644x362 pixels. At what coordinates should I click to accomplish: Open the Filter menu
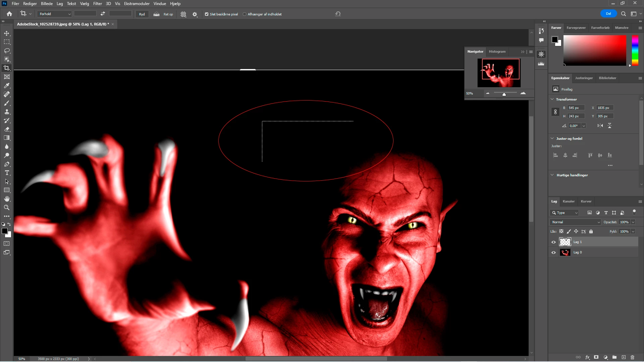97,4
